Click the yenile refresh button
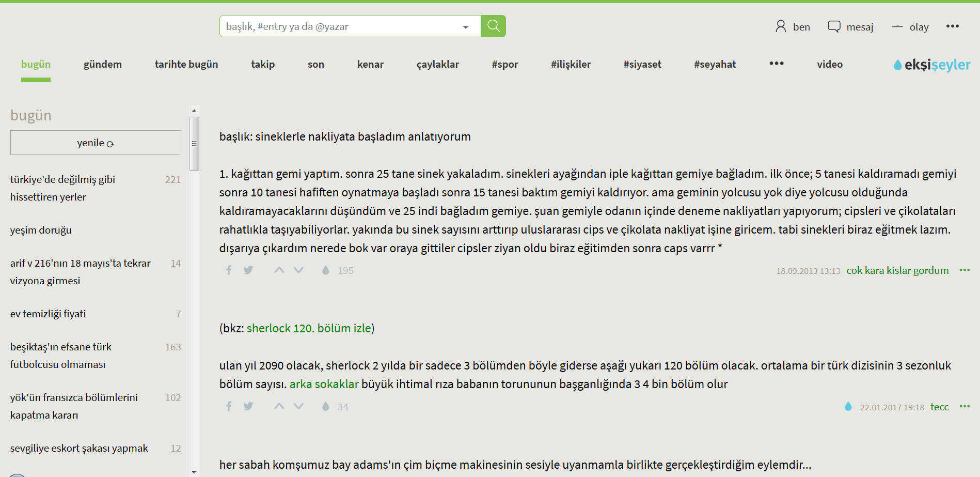 coord(96,143)
